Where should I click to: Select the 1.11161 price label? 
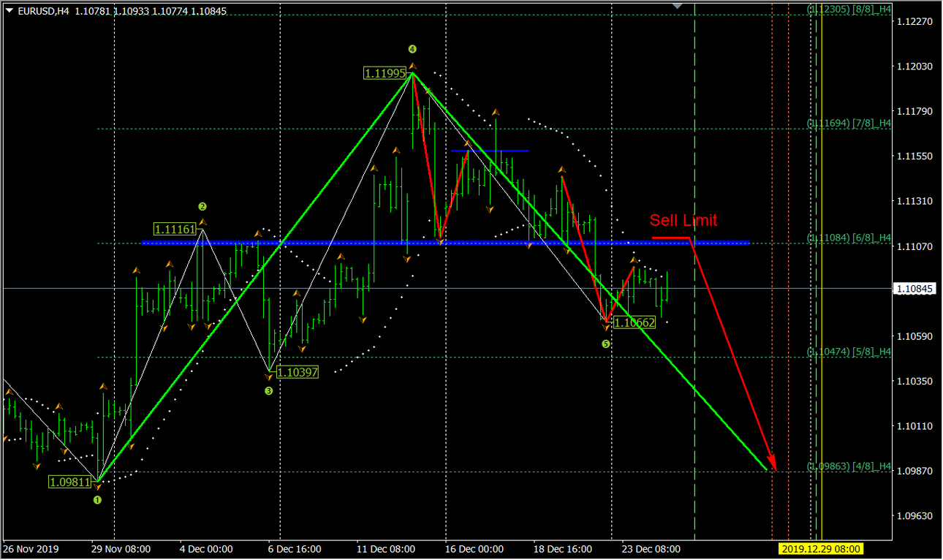175,229
